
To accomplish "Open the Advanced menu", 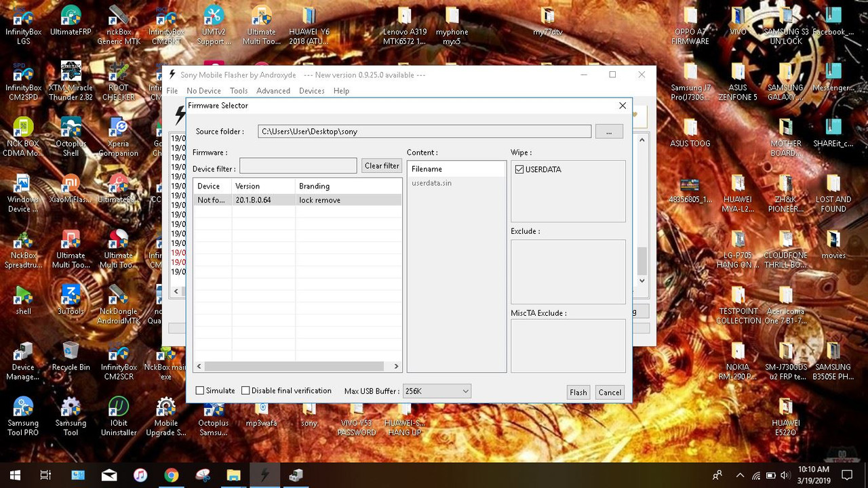I will coord(273,91).
